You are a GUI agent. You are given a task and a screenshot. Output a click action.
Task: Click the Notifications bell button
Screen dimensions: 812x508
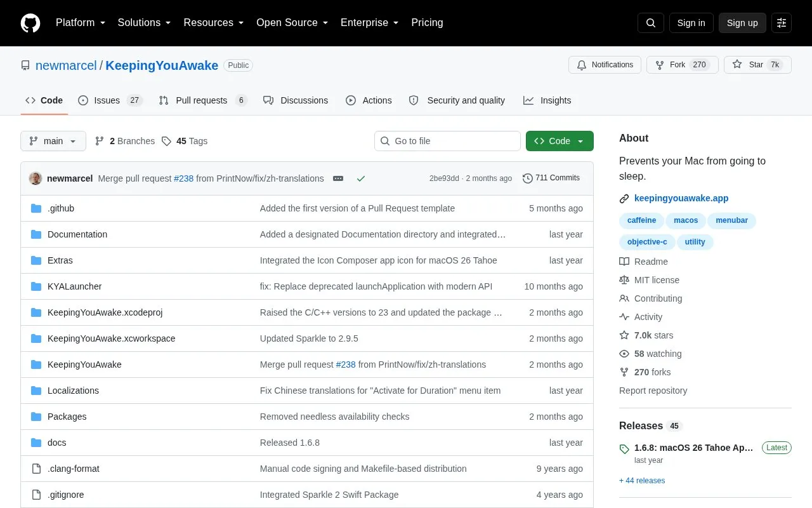coord(605,65)
